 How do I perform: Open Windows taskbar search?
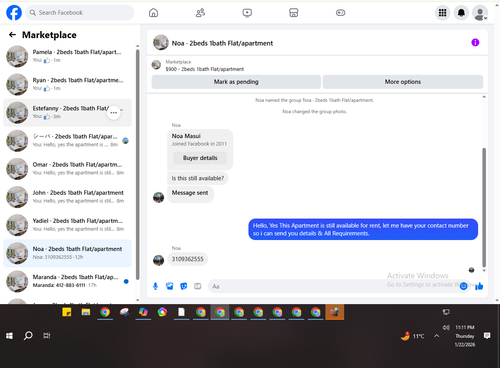click(x=28, y=335)
